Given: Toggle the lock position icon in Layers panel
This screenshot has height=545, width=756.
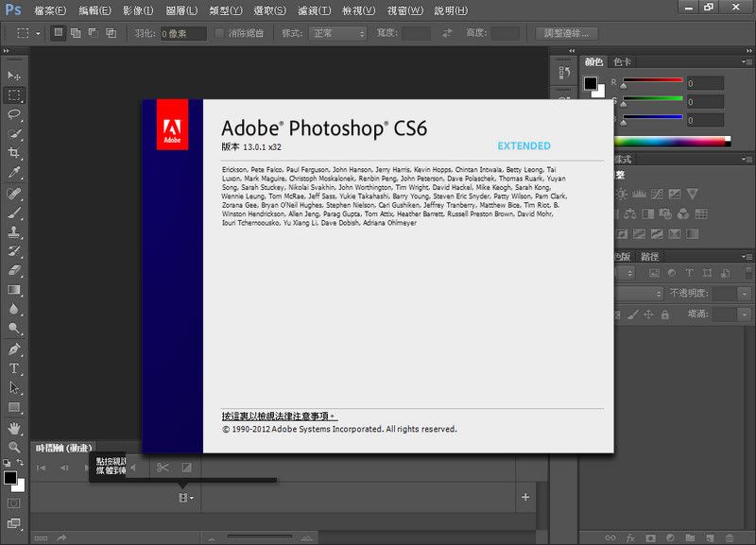Looking at the screenshot, I should pyautogui.click(x=648, y=315).
